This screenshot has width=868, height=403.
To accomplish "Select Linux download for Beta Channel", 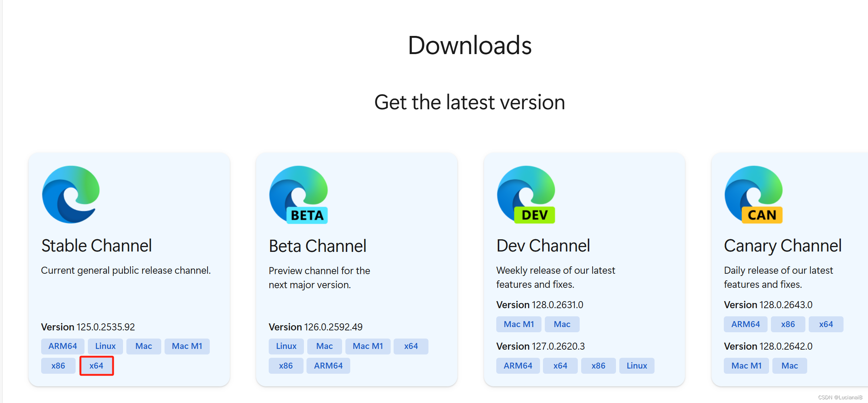I will [286, 346].
